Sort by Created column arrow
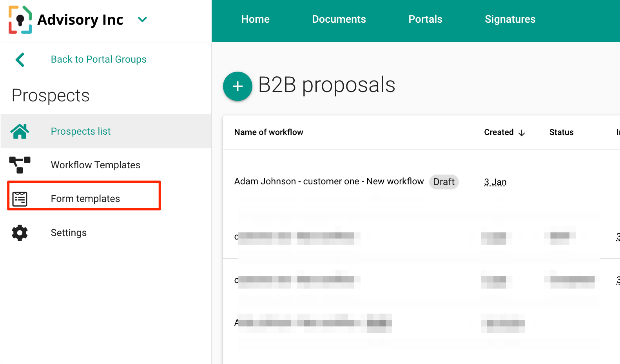The image size is (620, 364). (522, 133)
